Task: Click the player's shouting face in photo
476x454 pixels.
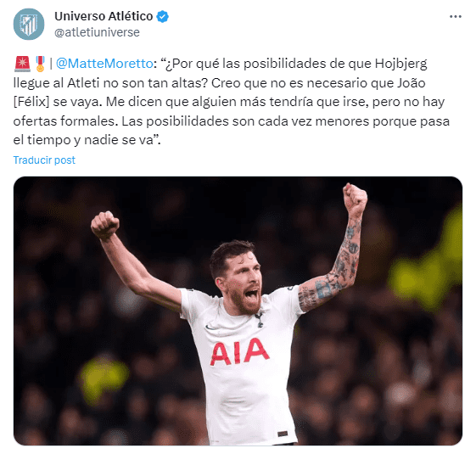Action: coord(243,284)
